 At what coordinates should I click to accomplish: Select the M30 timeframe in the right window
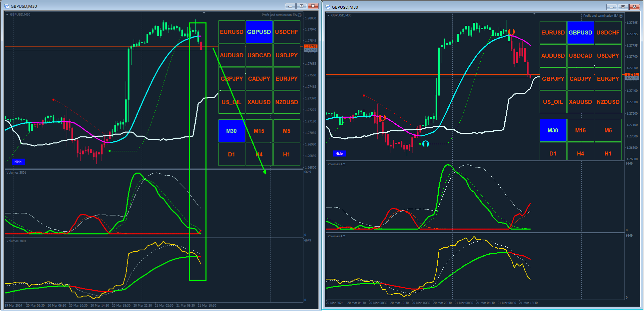click(x=553, y=130)
